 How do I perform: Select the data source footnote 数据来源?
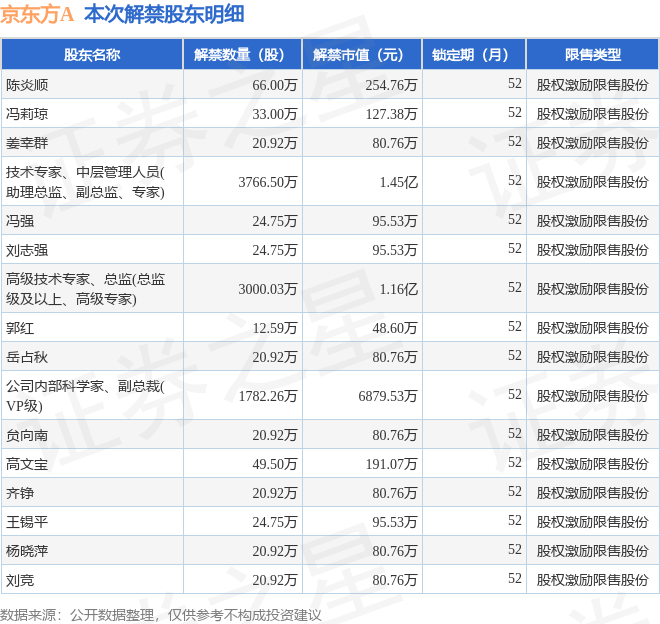click(160, 615)
